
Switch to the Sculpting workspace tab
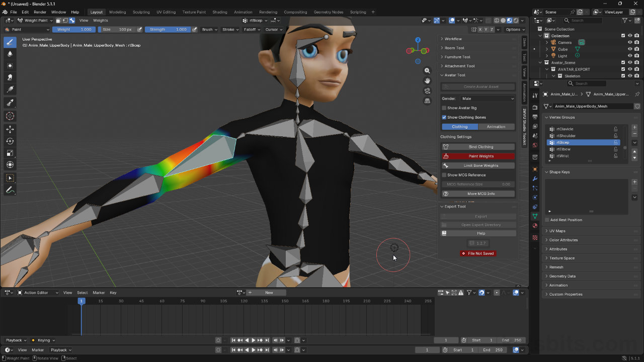141,12
